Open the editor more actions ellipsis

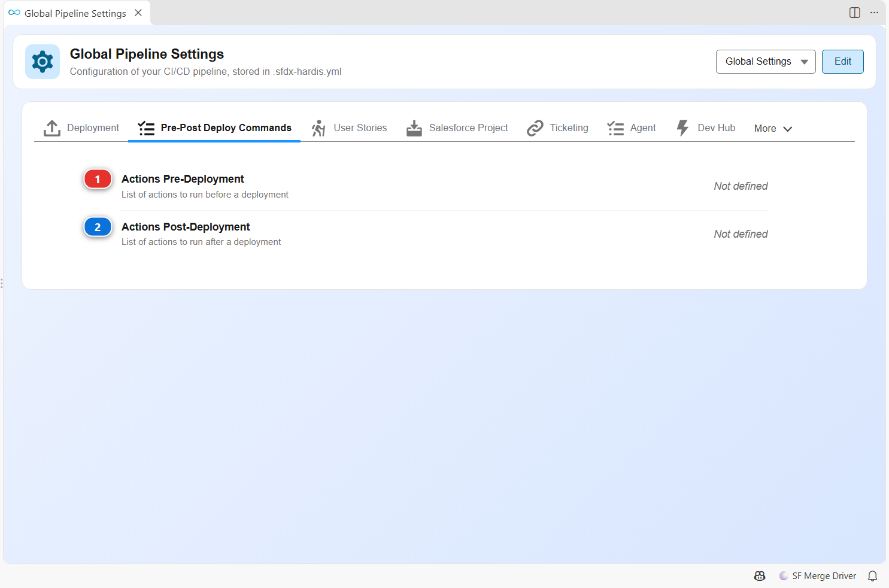pyautogui.click(x=874, y=13)
